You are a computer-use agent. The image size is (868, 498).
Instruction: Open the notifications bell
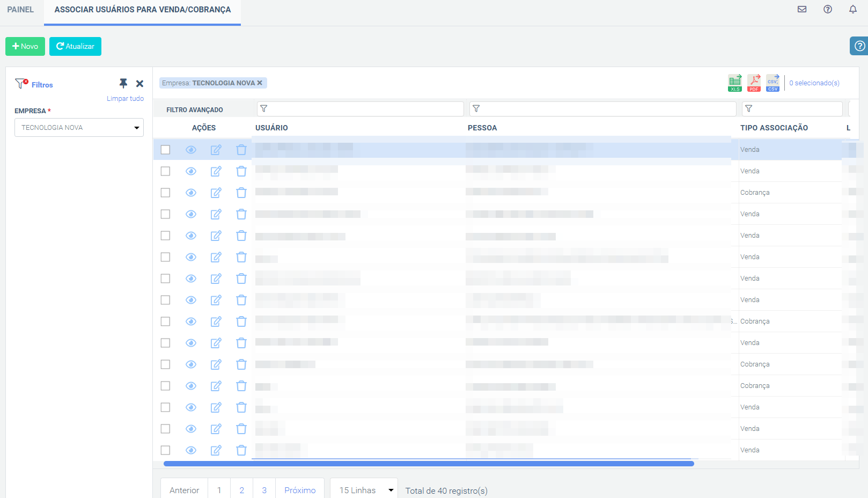[853, 9]
